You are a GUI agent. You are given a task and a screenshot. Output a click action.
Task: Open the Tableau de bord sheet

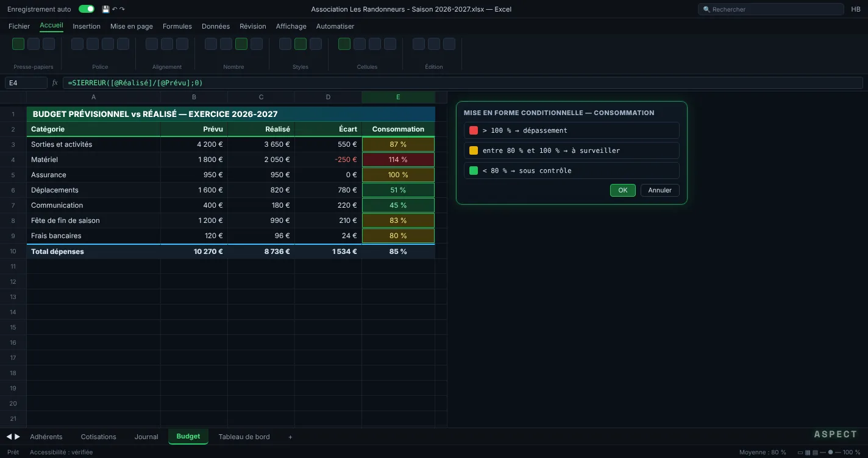244,437
